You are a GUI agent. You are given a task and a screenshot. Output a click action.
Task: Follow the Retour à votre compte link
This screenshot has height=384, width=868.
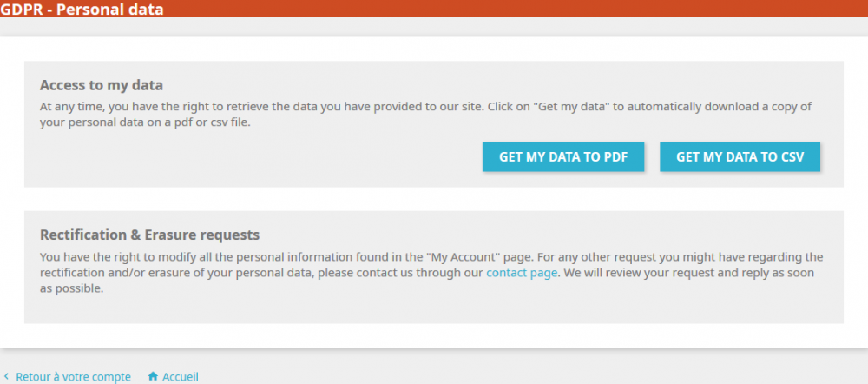[x=73, y=377]
